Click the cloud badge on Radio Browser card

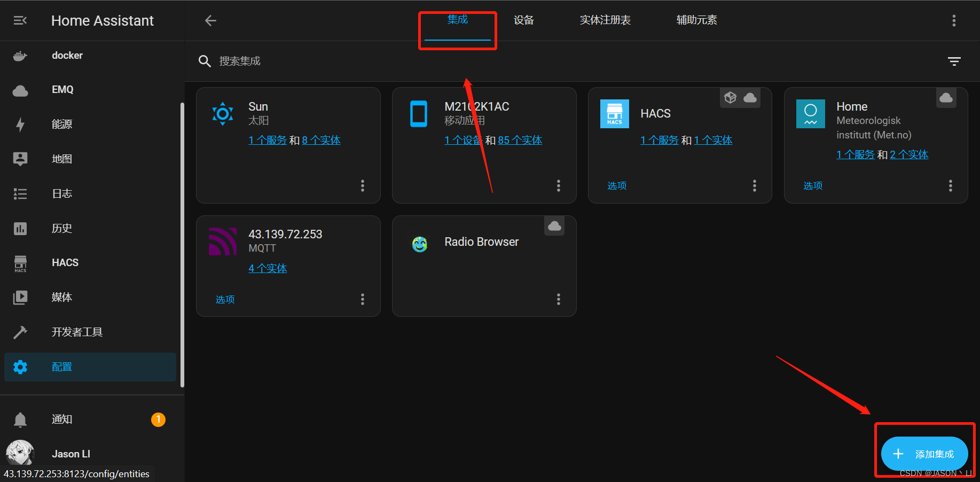(554, 226)
